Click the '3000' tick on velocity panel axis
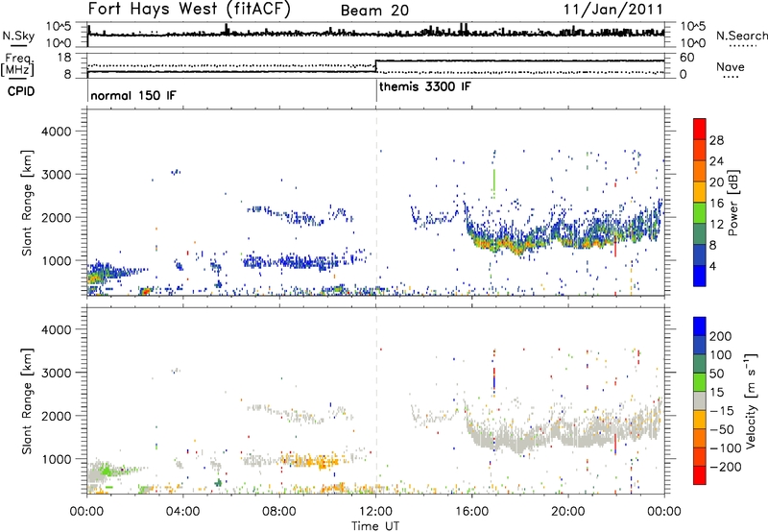 click(57, 373)
